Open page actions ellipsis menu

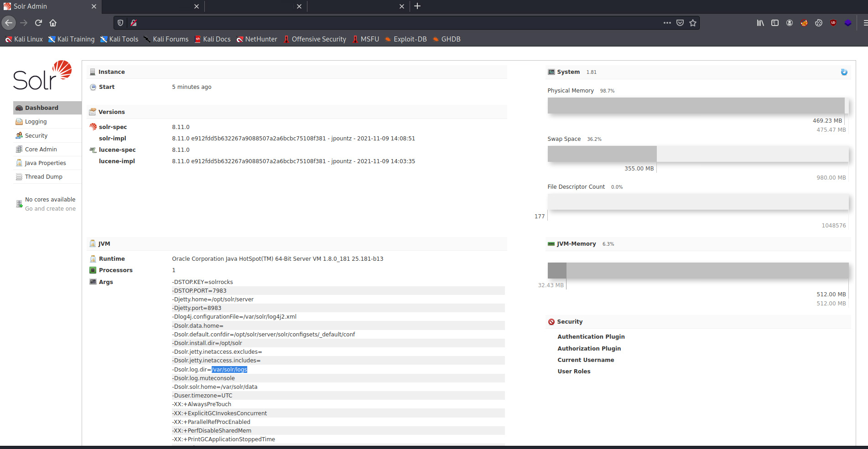[x=667, y=23]
